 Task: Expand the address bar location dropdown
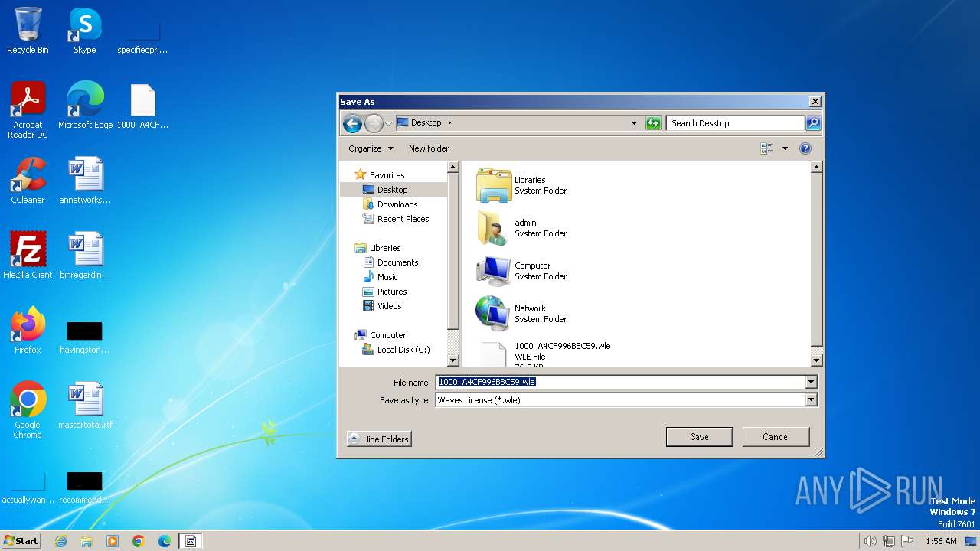point(634,122)
